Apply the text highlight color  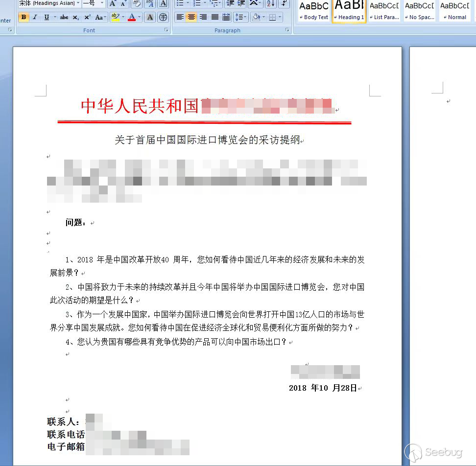[x=115, y=17]
